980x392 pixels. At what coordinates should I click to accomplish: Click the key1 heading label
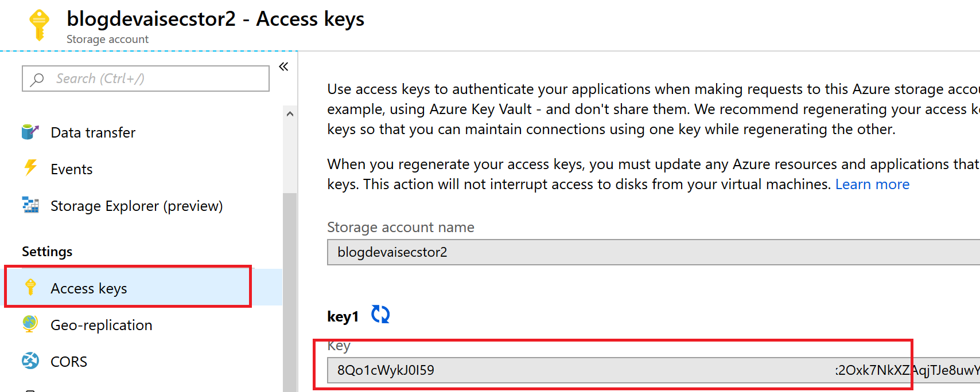tap(343, 316)
